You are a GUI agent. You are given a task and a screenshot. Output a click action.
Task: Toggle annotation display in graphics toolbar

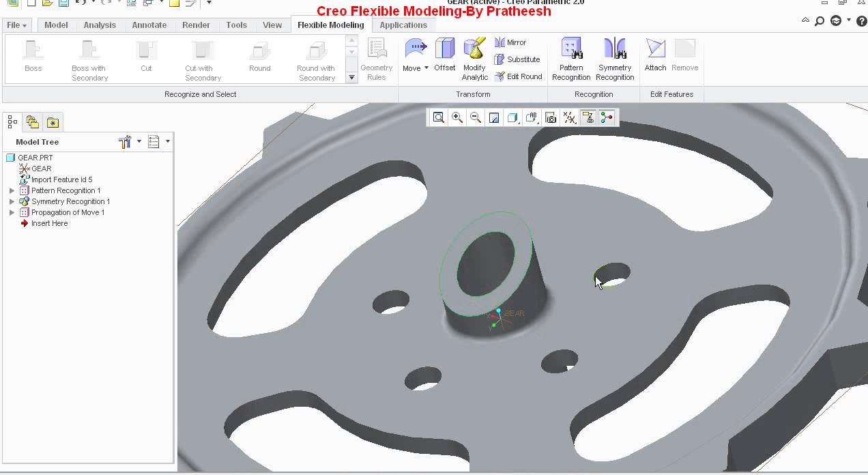pos(588,118)
